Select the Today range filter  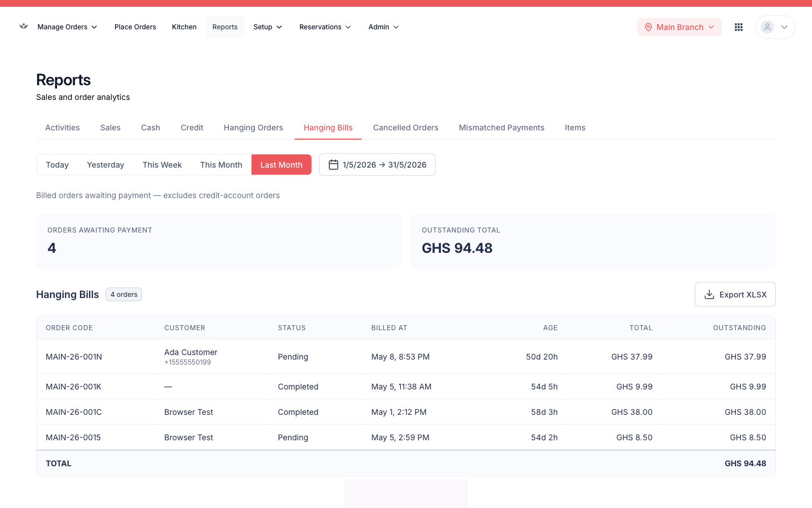coord(57,165)
